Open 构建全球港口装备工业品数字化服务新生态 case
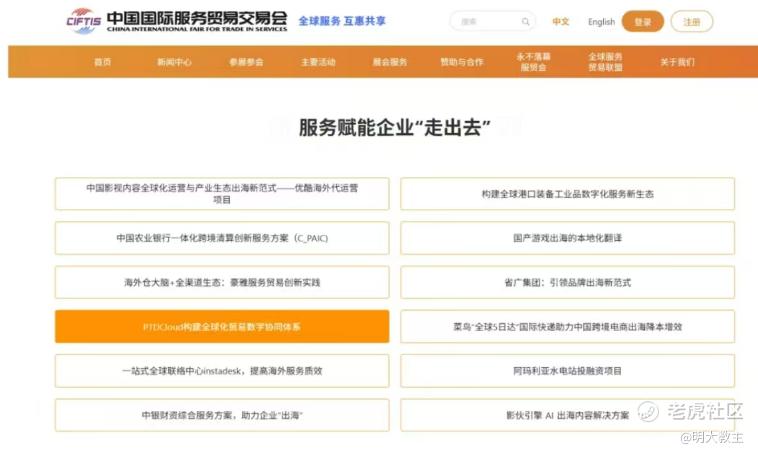Image resolution: width=758 pixels, height=455 pixels. [x=568, y=194]
